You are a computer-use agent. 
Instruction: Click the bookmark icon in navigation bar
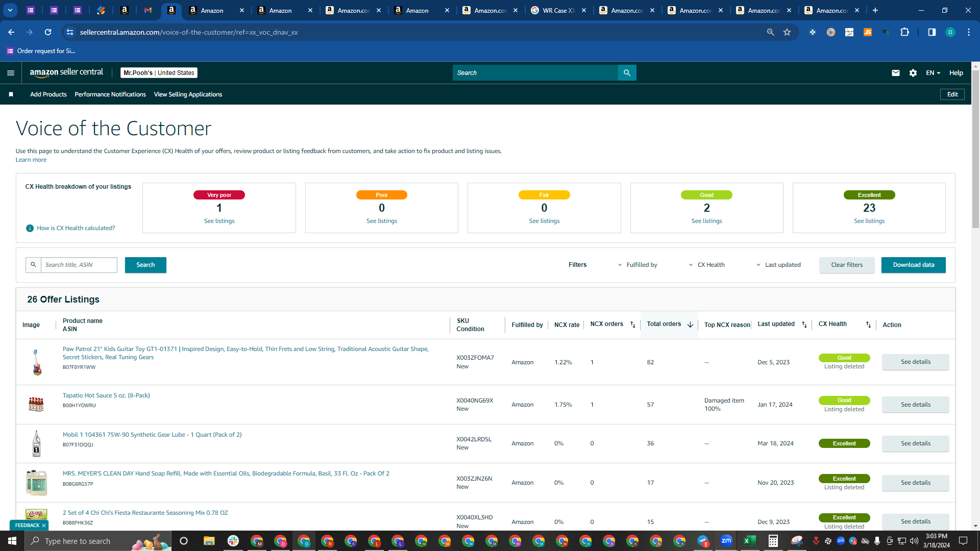[11, 94]
